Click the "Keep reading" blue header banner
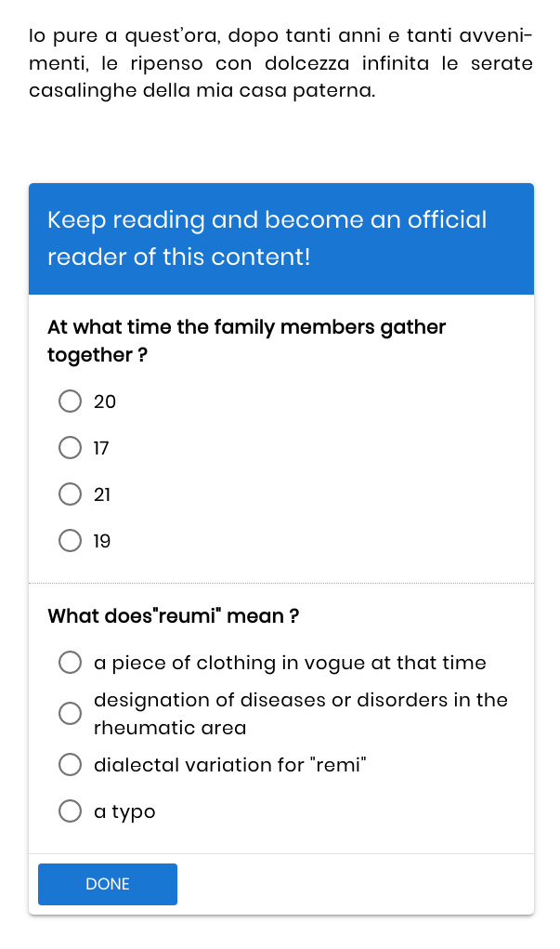This screenshot has width=560, height=949. (x=280, y=238)
